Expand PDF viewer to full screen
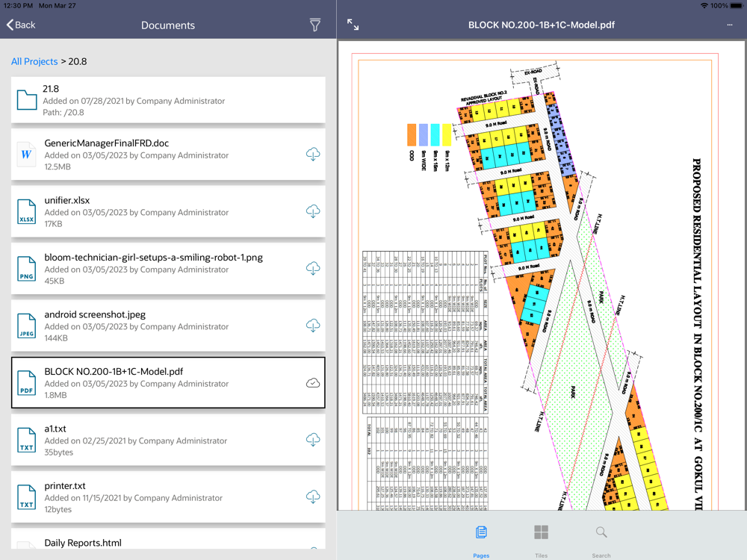The width and height of the screenshot is (747, 560). tap(353, 25)
